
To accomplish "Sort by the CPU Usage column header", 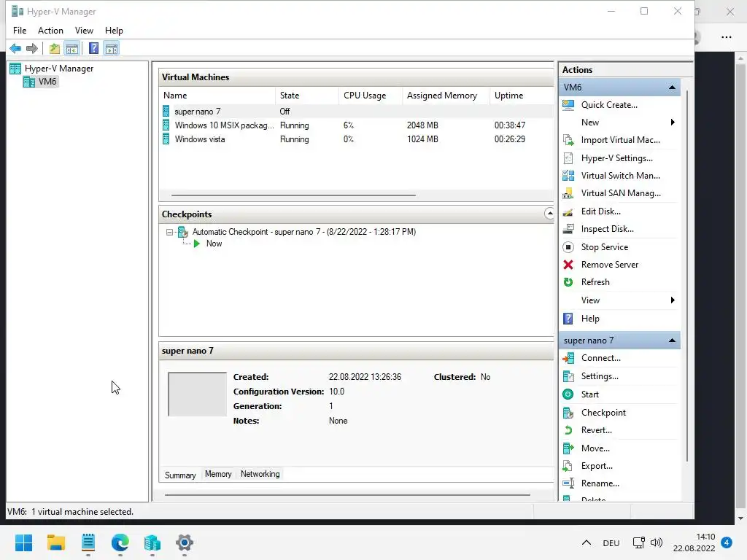I will pos(370,96).
